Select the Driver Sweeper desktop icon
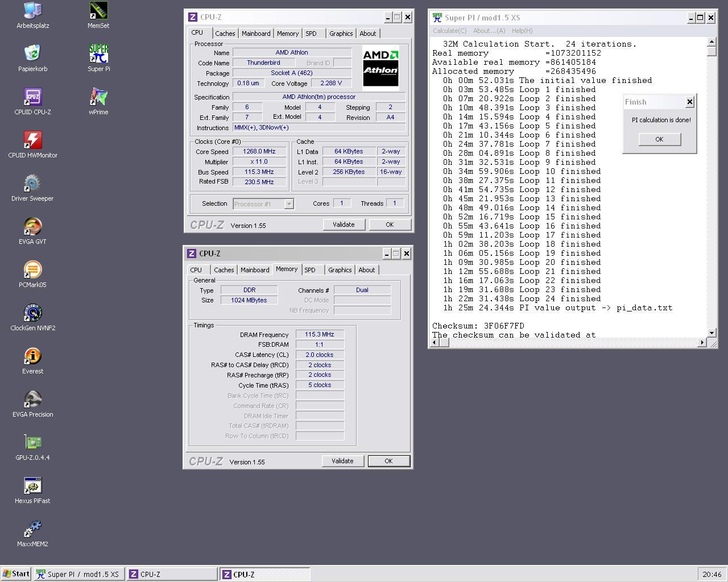The height and width of the screenshot is (582, 728). (x=32, y=188)
